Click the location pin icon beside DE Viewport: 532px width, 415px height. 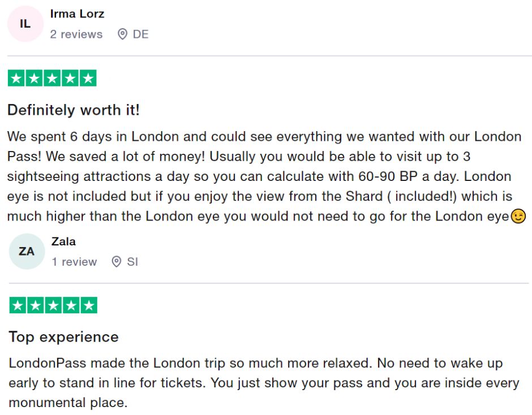pos(122,34)
